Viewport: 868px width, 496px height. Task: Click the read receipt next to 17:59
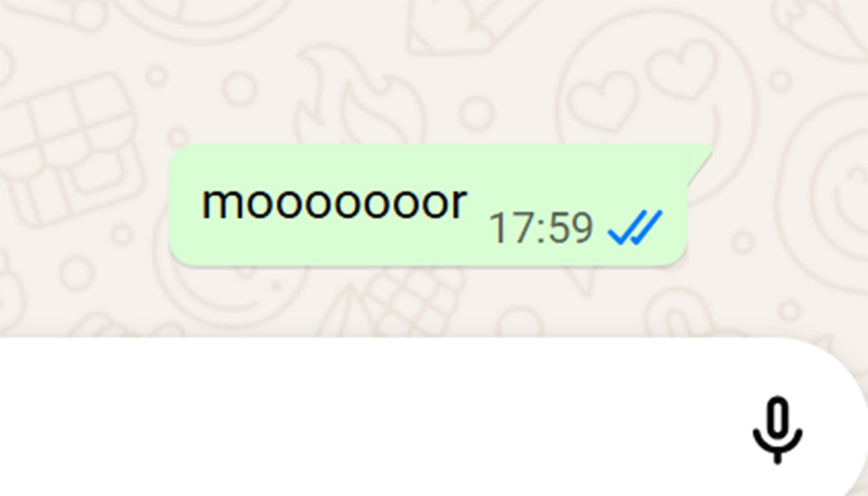[635, 228]
